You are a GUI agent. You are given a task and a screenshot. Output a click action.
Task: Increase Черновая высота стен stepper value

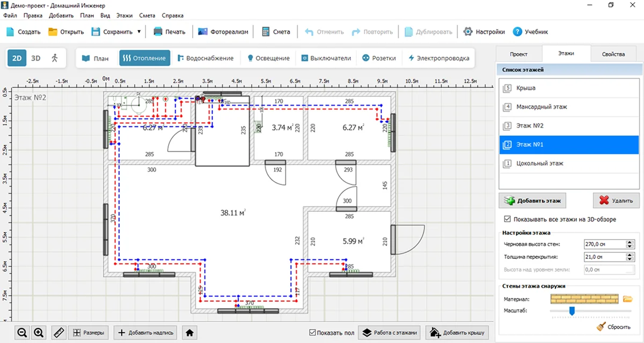click(x=630, y=242)
